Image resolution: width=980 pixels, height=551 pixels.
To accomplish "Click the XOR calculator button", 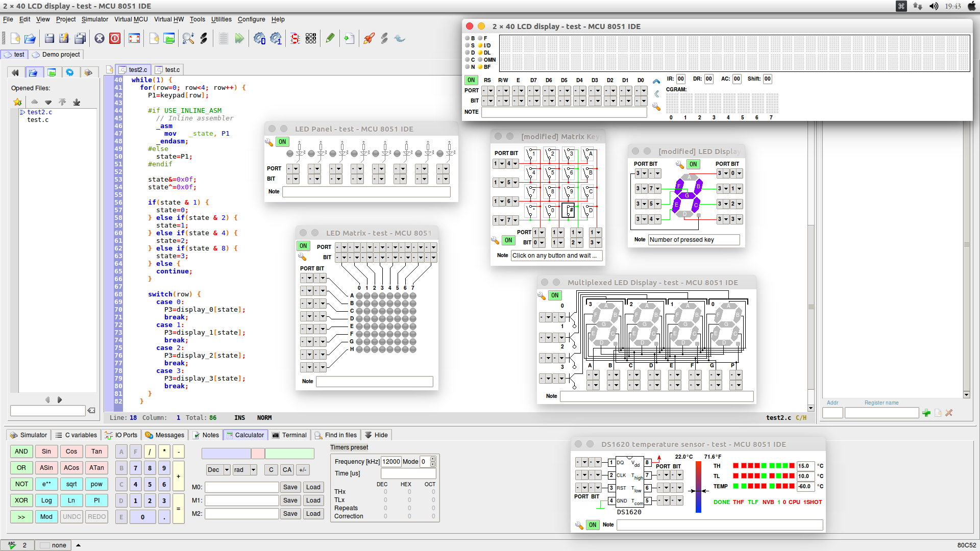I will click(x=21, y=500).
